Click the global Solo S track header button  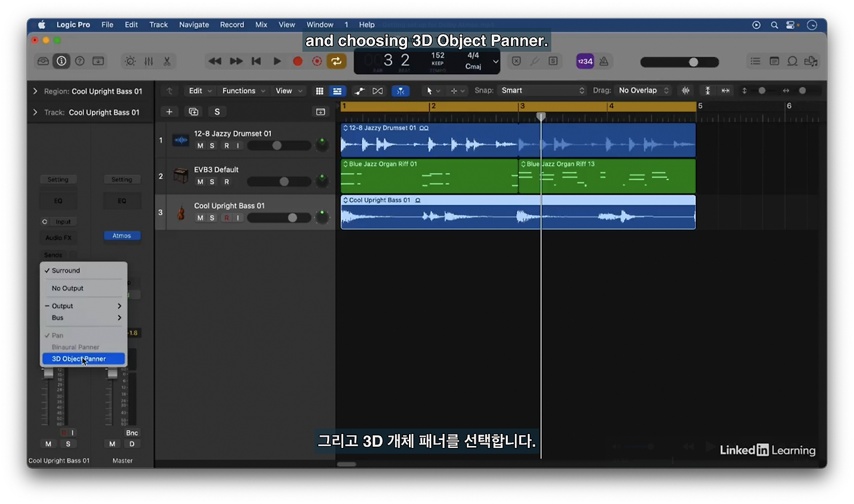pos(217,112)
